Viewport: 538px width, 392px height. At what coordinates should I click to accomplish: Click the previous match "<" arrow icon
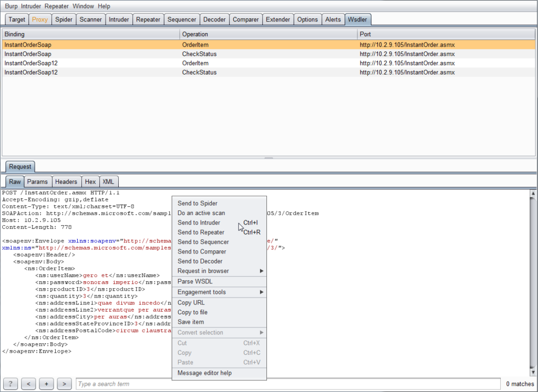coord(28,384)
